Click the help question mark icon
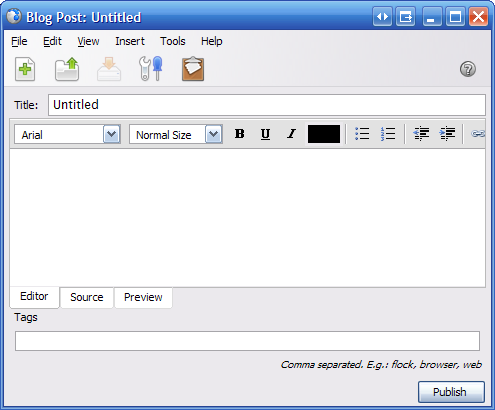The width and height of the screenshot is (495, 410). (468, 69)
